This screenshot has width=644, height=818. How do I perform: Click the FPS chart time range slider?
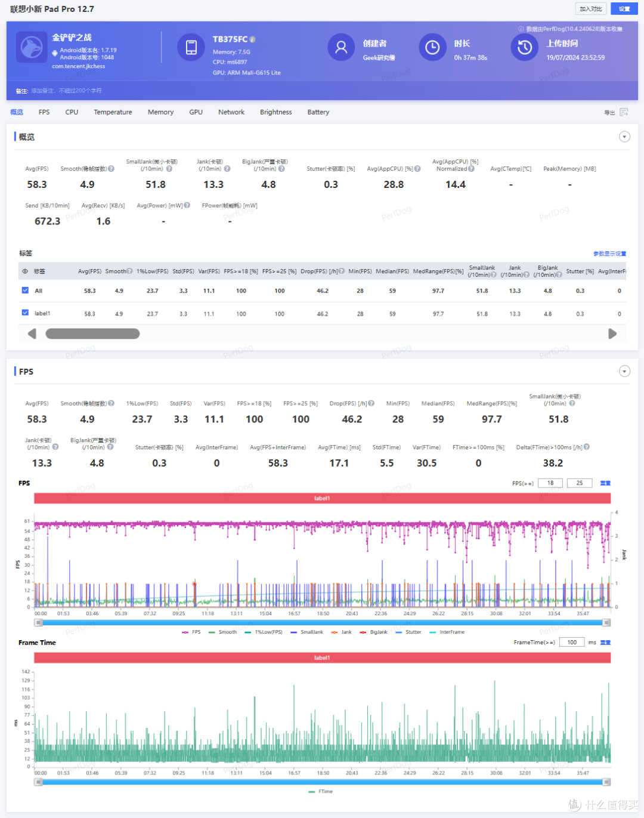click(322, 622)
